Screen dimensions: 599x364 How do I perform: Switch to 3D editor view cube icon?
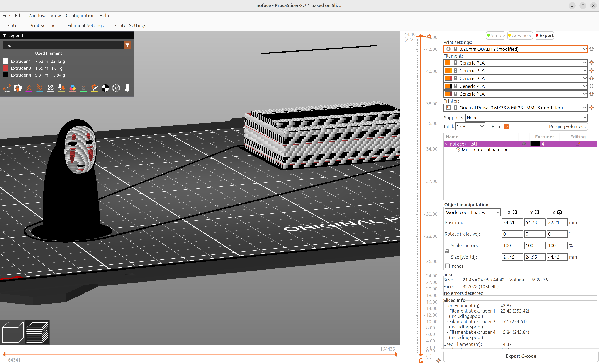click(13, 332)
